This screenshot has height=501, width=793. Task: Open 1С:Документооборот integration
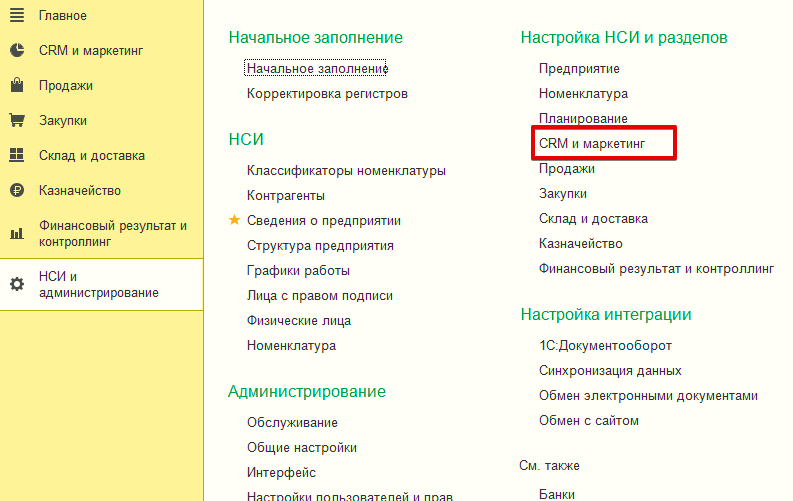[x=605, y=345]
